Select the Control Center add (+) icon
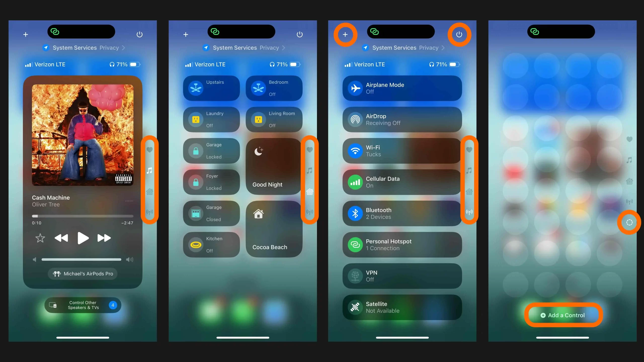Screen dimensions: 644x362 coord(345,34)
